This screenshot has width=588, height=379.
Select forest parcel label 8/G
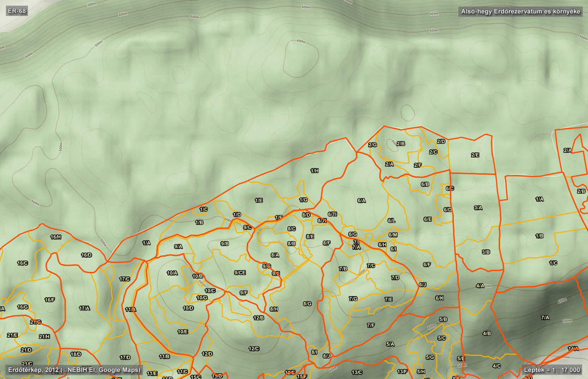pos(307,304)
